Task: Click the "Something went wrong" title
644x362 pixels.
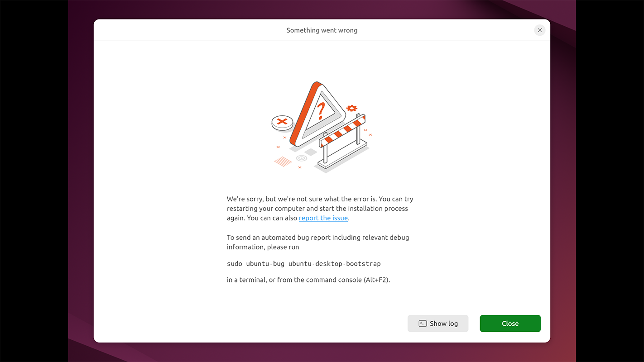Action: pyautogui.click(x=322, y=30)
